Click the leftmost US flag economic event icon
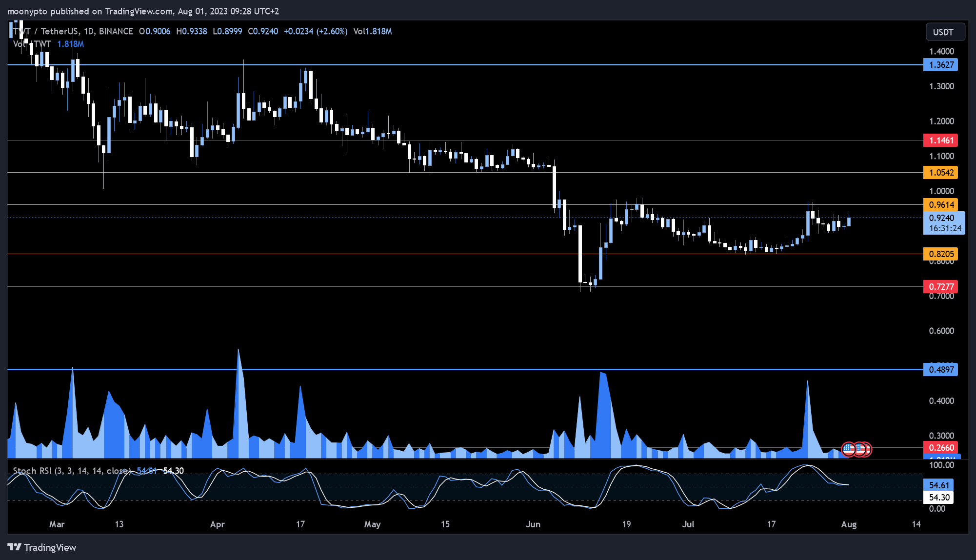Viewport: 976px width, 560px height. (849, 449)
